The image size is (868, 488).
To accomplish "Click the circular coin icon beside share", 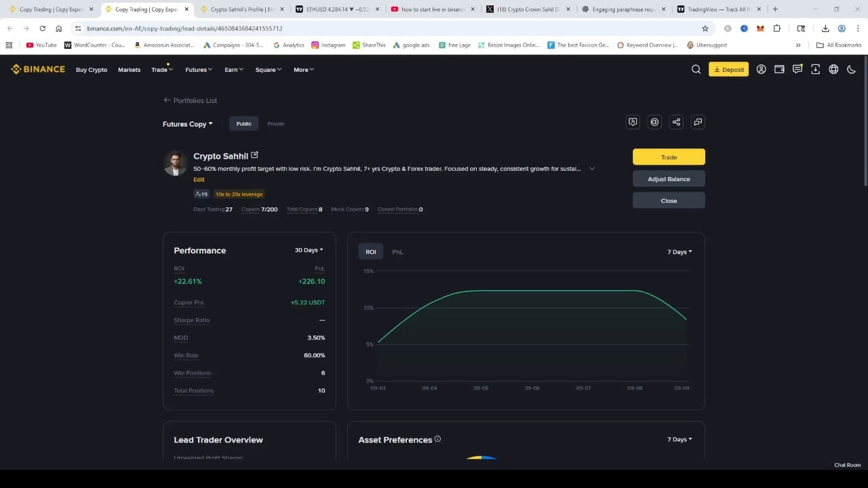I will tap(654, 122).
